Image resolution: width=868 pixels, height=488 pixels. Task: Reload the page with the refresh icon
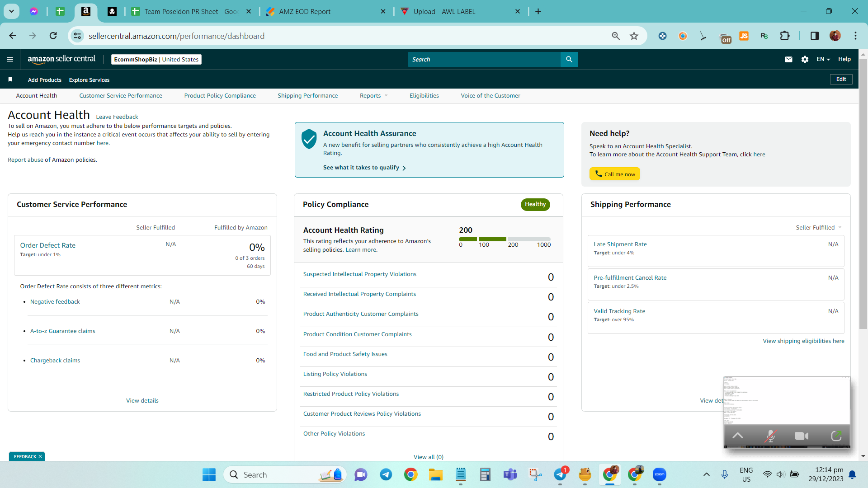click(x=53, y=36)
